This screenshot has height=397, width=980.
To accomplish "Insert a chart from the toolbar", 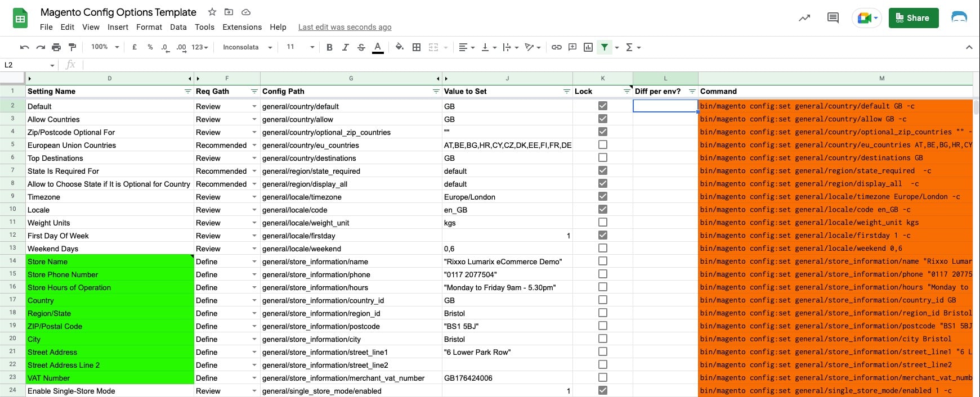I will 588,47.
